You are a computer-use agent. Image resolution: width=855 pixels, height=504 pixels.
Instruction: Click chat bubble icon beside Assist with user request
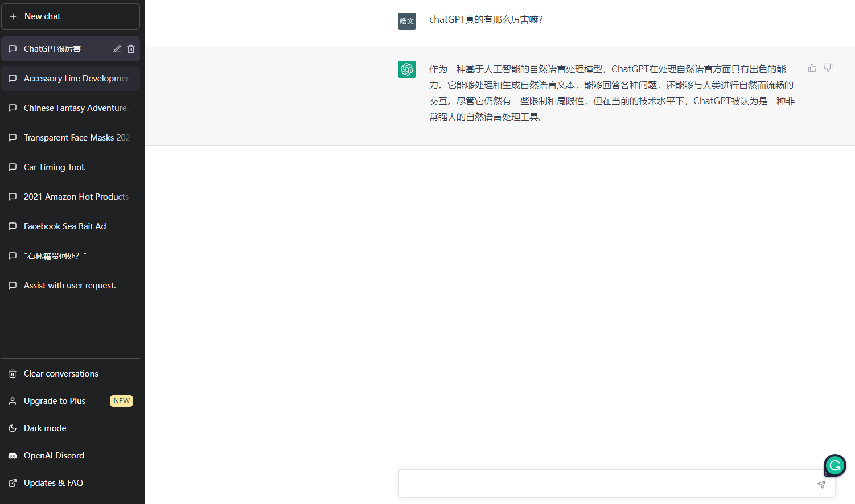[13, 286]
